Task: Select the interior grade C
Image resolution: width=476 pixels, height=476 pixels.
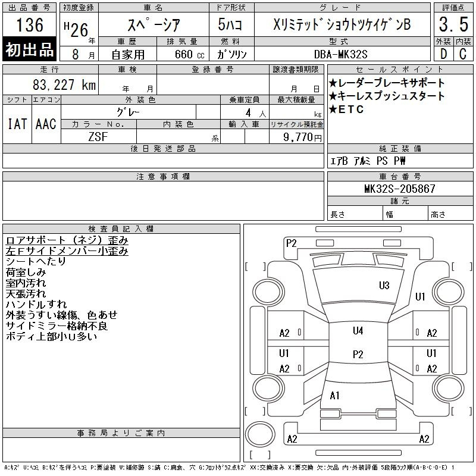Action: [463, 54]
